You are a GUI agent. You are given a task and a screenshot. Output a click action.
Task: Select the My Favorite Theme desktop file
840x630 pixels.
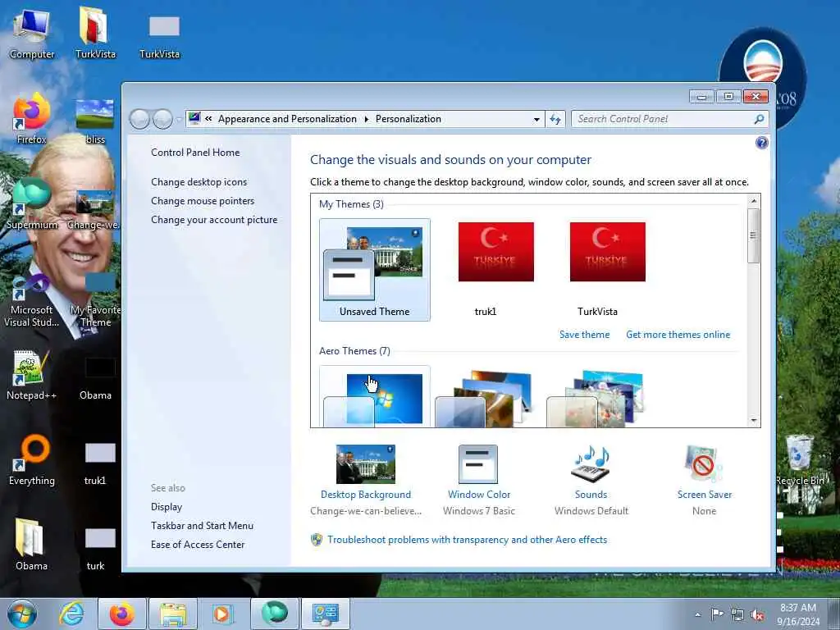[97, 300]
